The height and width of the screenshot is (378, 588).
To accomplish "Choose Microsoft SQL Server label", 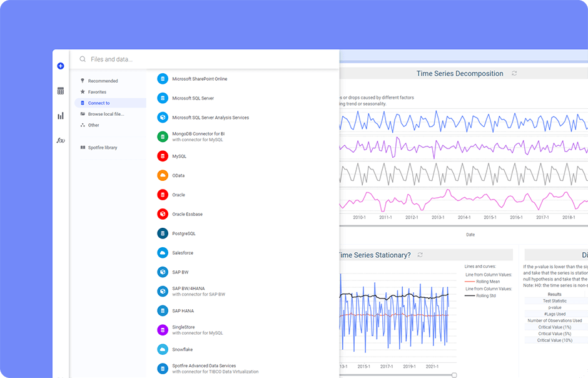I will pos(193,98).
